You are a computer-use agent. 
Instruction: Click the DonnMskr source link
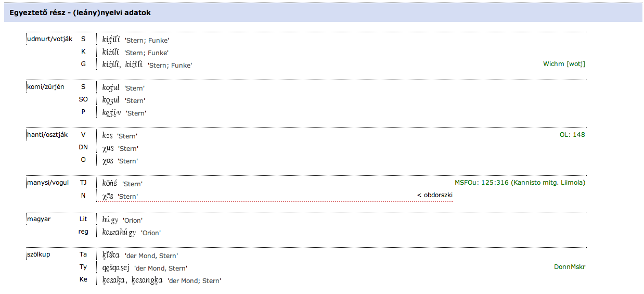[570, 267]
